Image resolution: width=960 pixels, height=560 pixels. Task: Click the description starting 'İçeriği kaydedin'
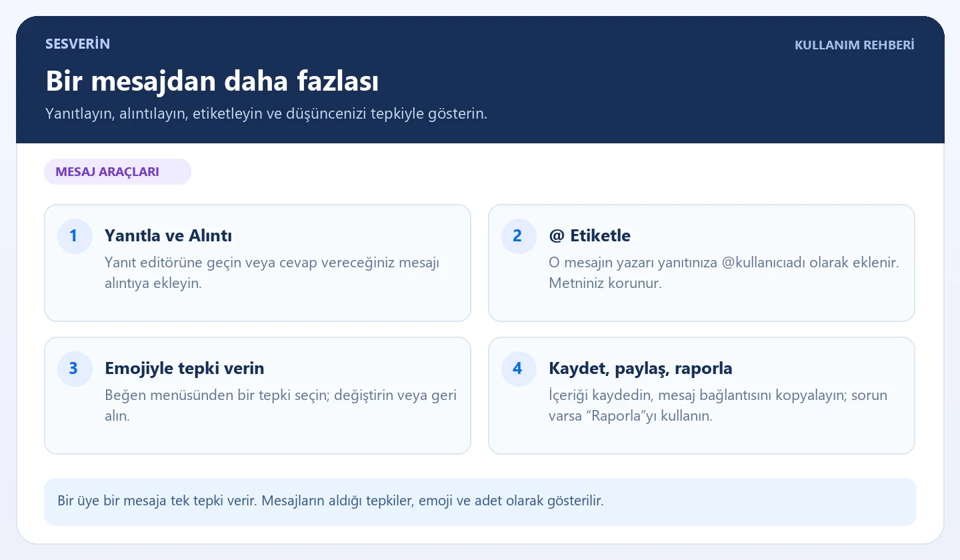coord(718,405)
